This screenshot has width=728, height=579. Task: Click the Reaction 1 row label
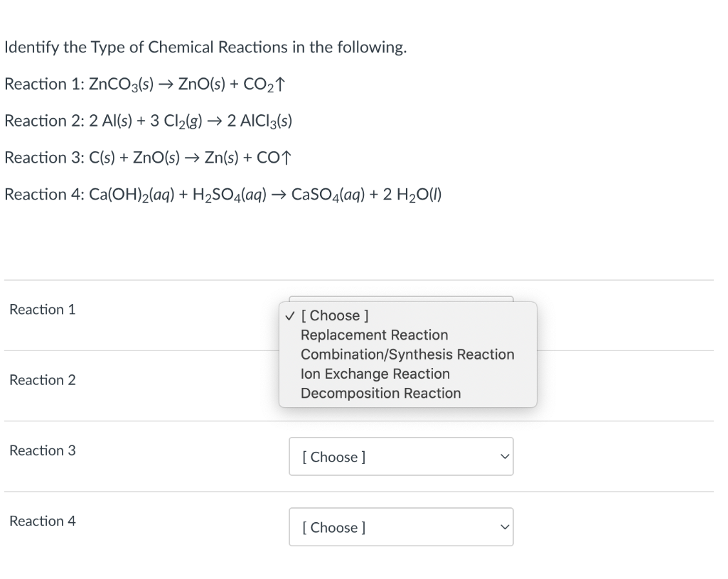[42, 309]
